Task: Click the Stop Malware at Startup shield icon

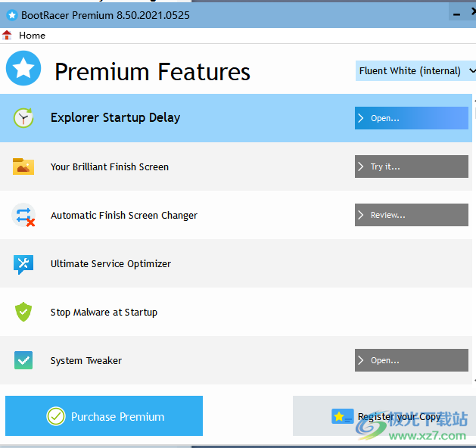Action: [x=23, y=312]
